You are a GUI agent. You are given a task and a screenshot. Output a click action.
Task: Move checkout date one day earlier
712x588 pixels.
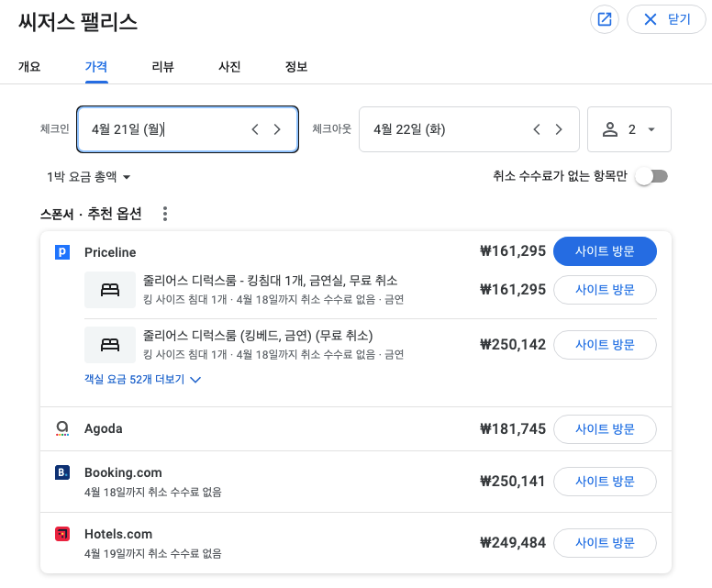[x=537, y=129]
